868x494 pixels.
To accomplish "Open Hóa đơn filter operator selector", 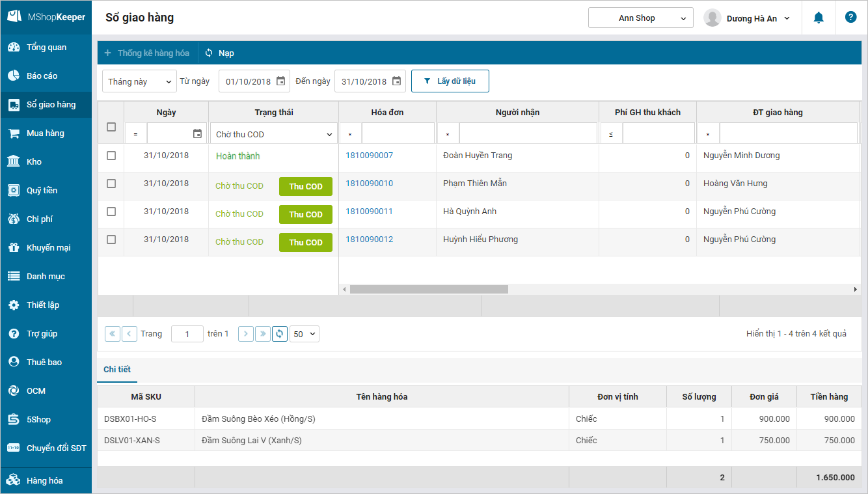I will (x=350, y=134).
